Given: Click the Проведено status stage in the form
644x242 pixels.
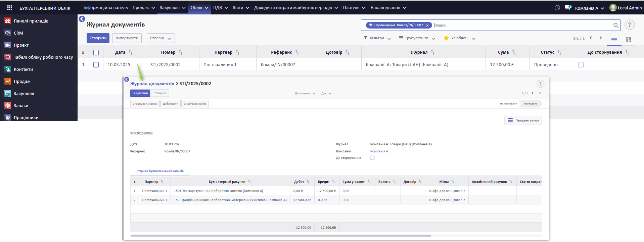Looking at the screenshot, I should 531,104.
